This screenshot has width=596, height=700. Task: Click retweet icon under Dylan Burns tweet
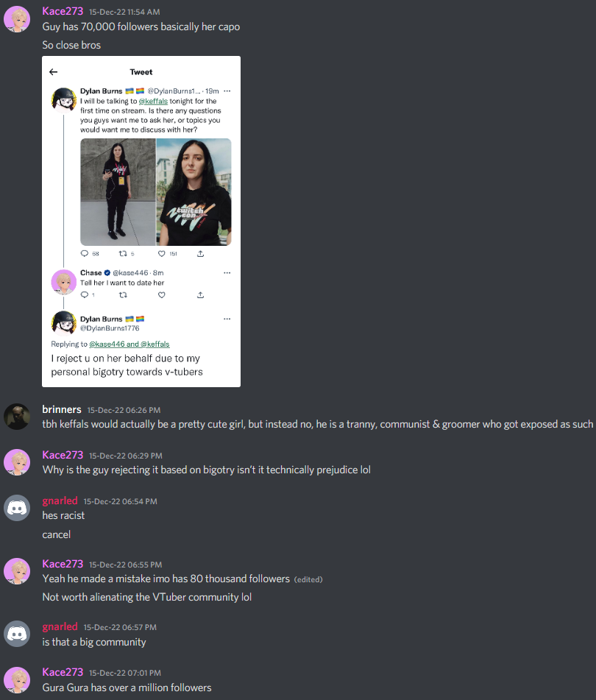pyautogui.click(x=123, y=253)
